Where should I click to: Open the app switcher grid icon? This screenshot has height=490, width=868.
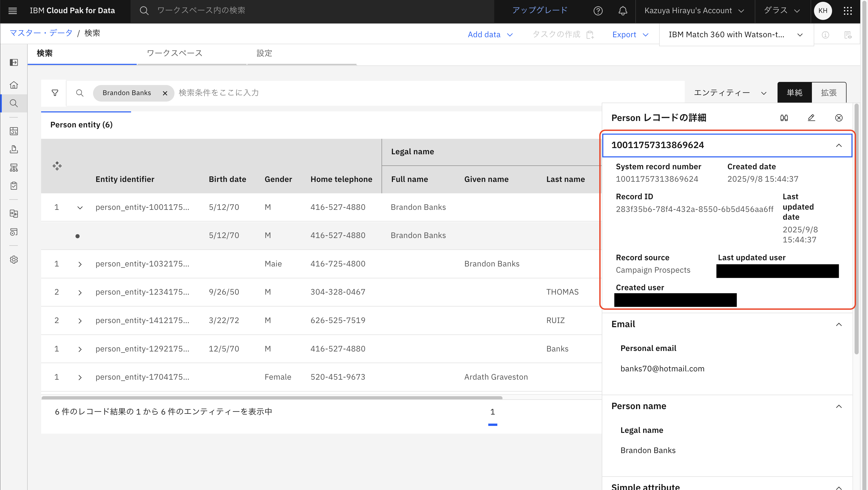click(x=847, y=11)
